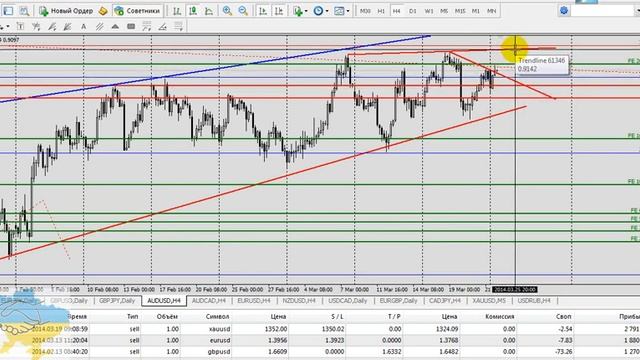Click the Новый Ордер button
640x360 pixels.
(66, 11)
